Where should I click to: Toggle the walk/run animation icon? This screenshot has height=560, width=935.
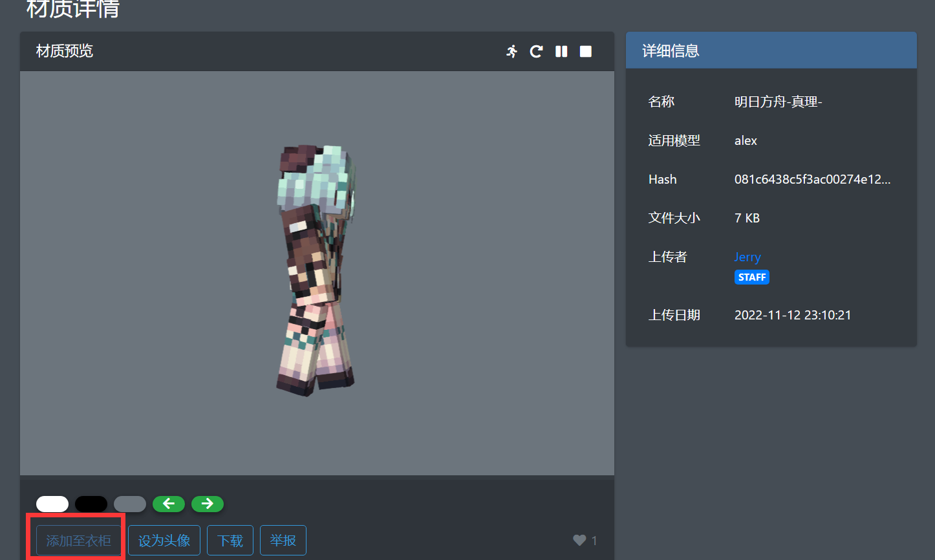click(x=512, y=52)
